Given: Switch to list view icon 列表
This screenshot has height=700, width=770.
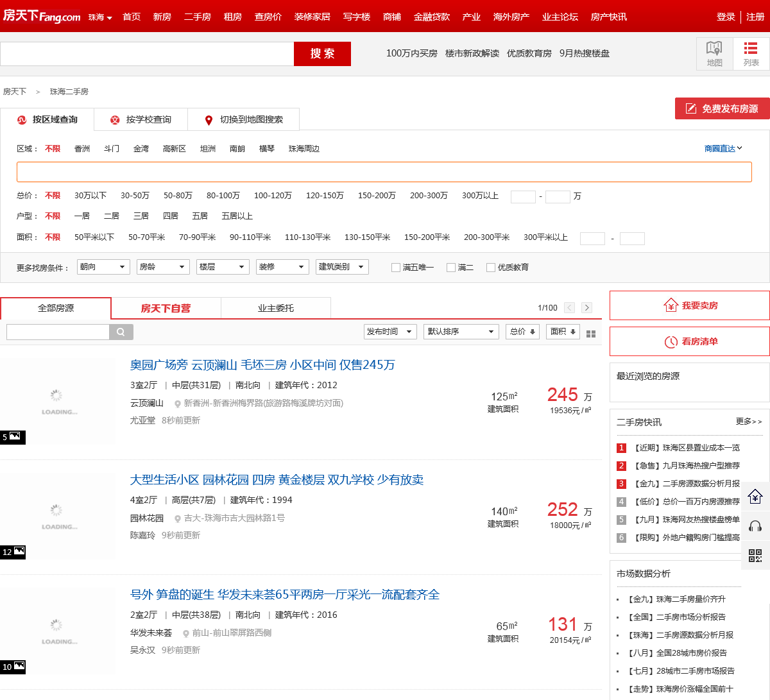Looking at the screenshot, I should [x=751, y=53].
